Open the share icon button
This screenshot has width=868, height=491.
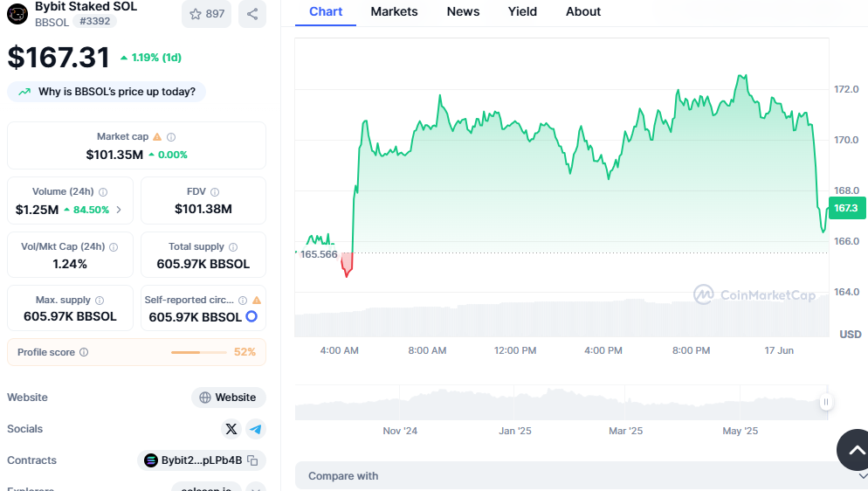tap(252, 14)
